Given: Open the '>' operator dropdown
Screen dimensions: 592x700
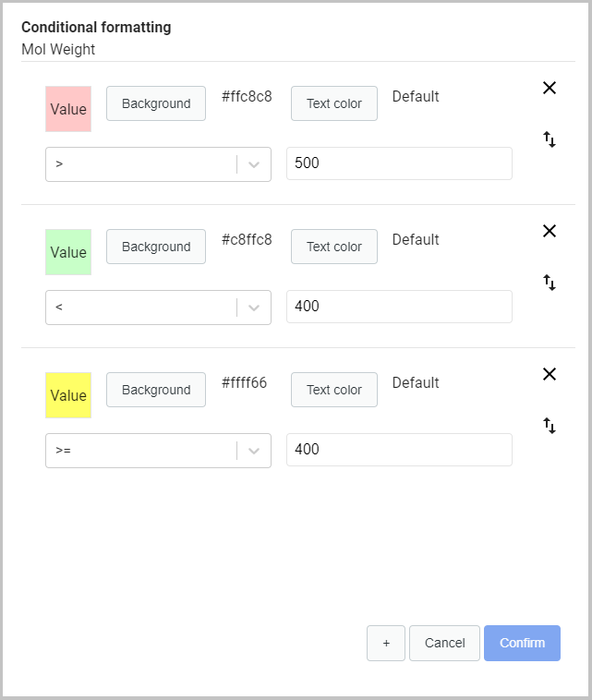Looking at the screenshot, I should pyautogui.click(x=158, y=164).
